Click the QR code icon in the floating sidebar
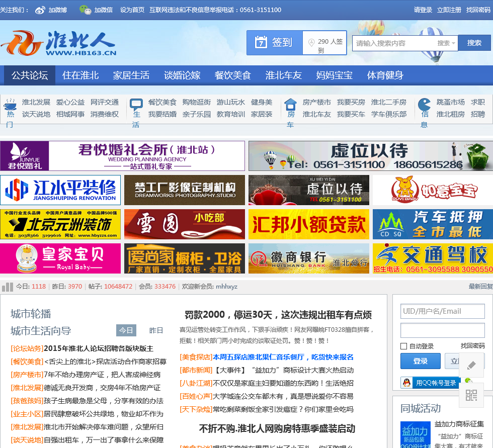Viewport: 493px width, 448px height. click(471, 395)
